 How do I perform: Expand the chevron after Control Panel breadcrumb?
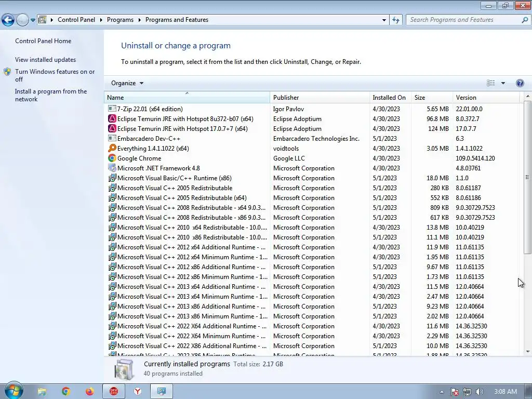pyautogui.click(x=101, y=20)
